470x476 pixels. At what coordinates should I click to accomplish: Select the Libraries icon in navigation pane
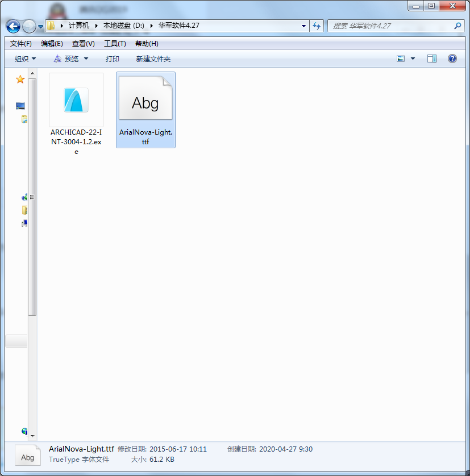click(x=24, y=119)
